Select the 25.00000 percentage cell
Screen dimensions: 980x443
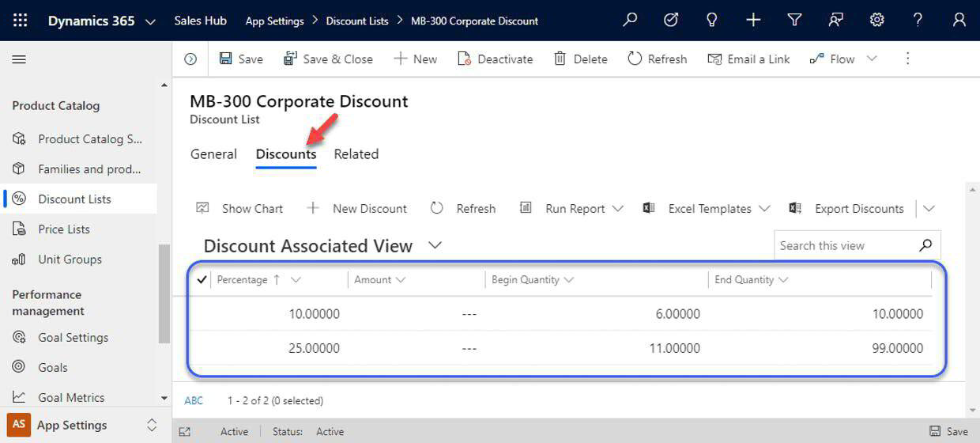pyautogui.click(x=314, y=348)
